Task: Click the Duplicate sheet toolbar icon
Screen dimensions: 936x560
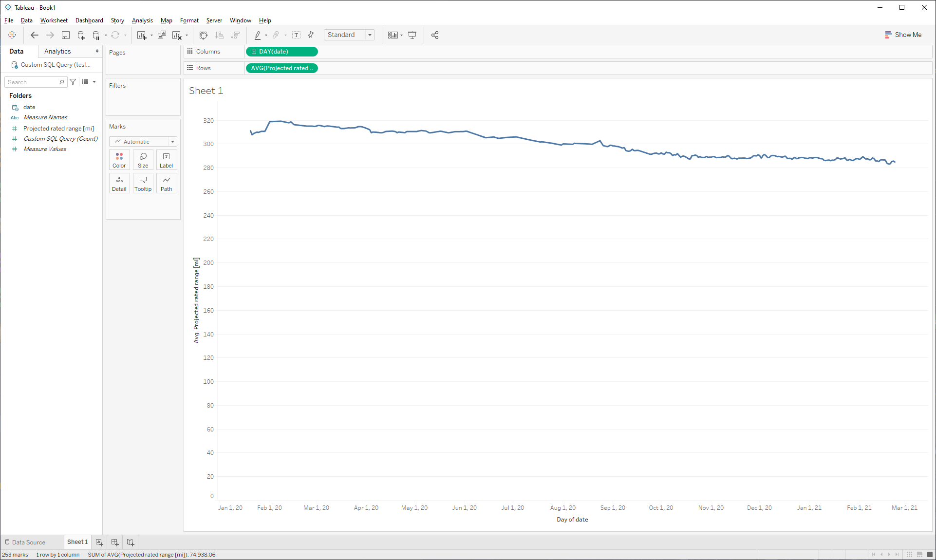Action: tap(162, 35)
